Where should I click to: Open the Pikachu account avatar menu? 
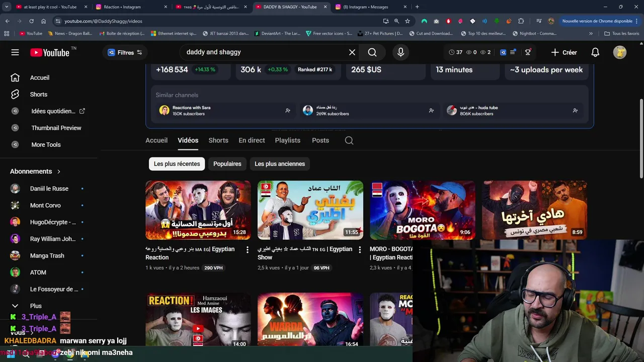620,52
